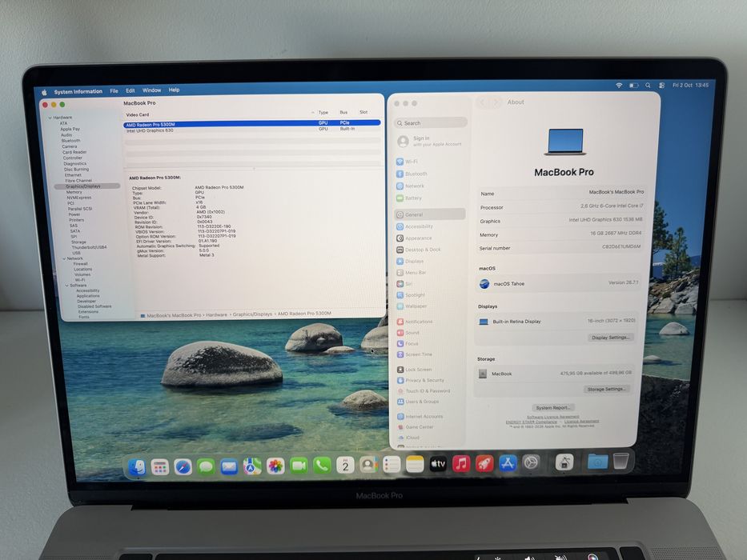Viewport: 747px width, 560px height.
Task: Open Bluetooth in the System Settings sidebar
Action: click(430, 174)
